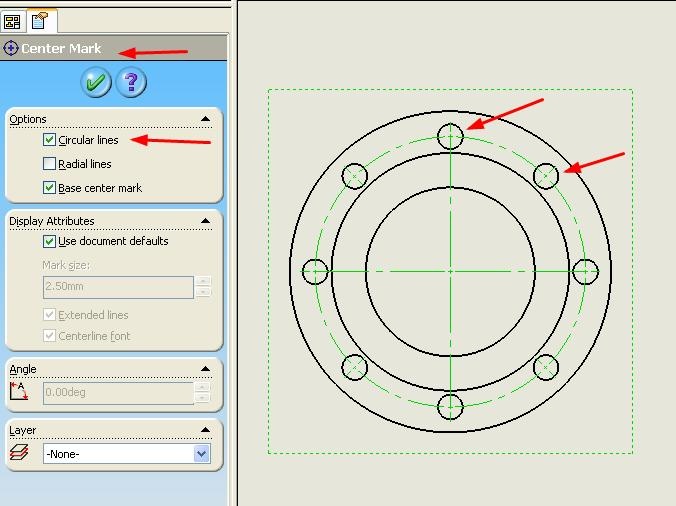The image size is (676, 506).
Task: Click the Mark size input field
Action: tap(118, 287)
